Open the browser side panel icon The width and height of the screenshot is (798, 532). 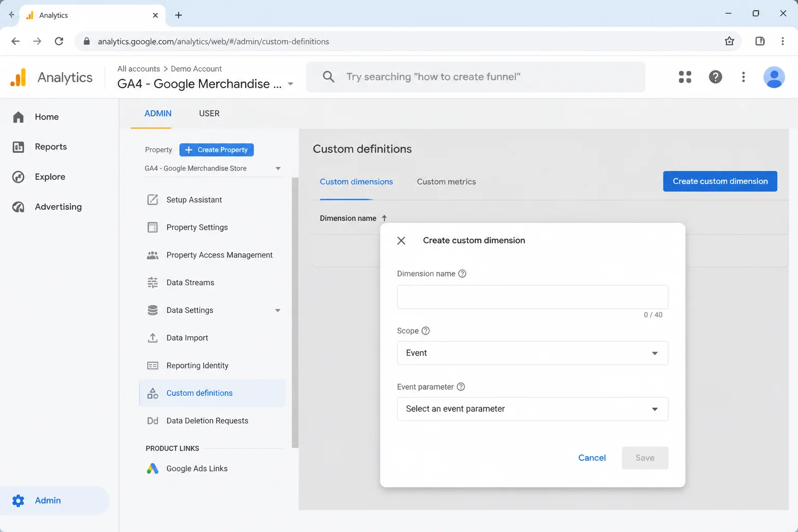(760, 42)
